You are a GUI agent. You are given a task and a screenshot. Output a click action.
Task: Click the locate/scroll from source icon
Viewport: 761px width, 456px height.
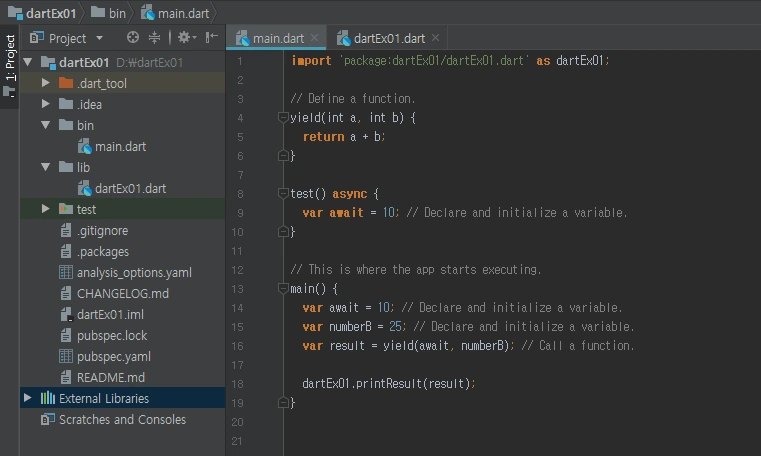[x=133, y=38]
